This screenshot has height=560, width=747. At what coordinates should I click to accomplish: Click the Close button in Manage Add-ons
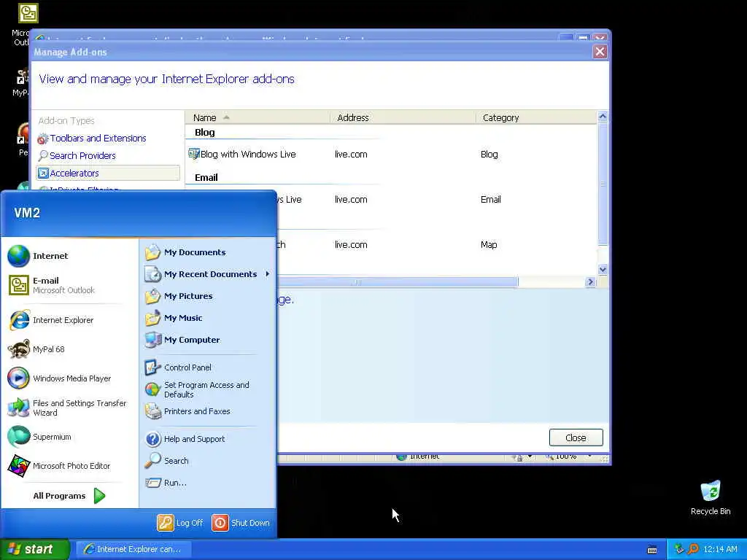tap(576, 437)
